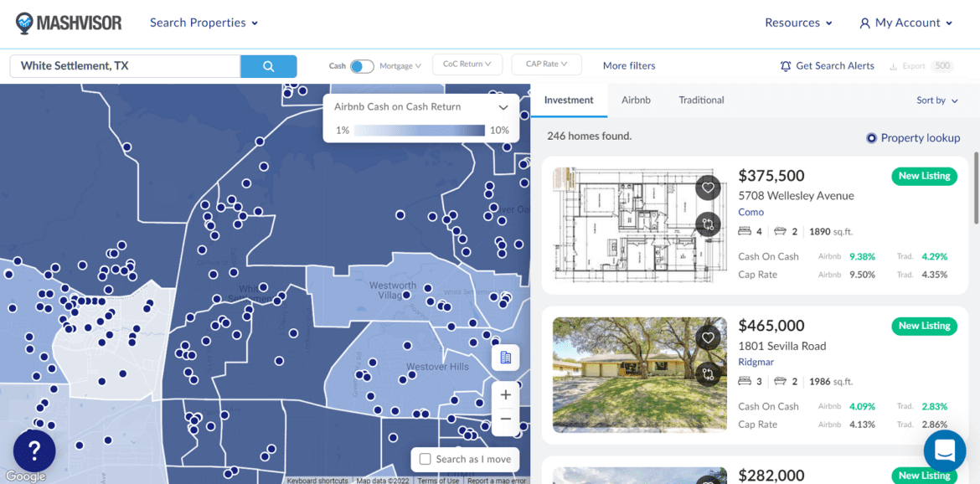Open the chat support widget
Viewport: 980px width, 484px height.
click(x=944, y=451)
